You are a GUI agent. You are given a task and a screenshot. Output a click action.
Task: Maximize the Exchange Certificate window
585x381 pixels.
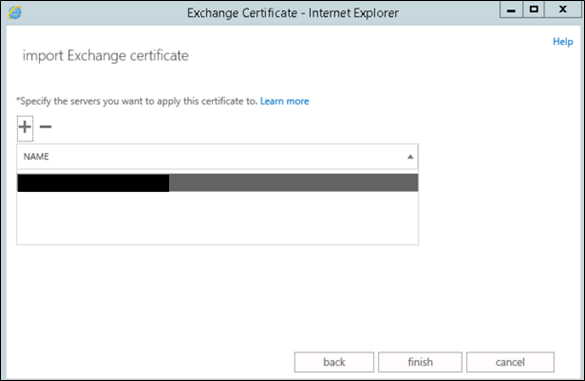(534, 10)
